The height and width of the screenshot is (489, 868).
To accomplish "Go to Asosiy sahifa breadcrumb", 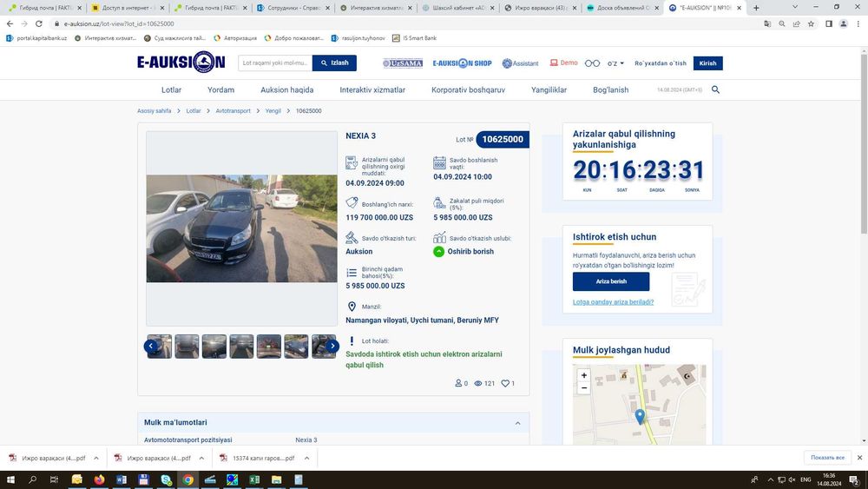I will point(154,111).
